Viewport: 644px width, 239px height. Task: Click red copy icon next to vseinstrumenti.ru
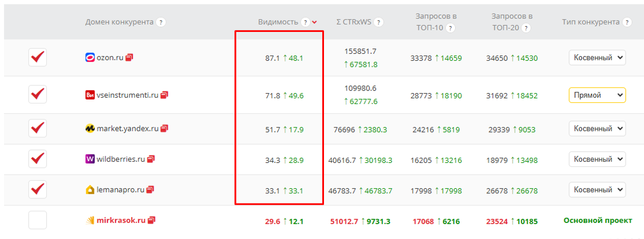pos(164,95)
